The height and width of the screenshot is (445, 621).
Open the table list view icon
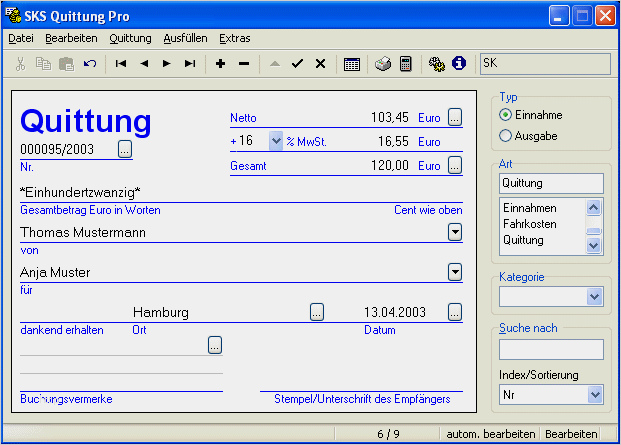click(x=352, y=64)
